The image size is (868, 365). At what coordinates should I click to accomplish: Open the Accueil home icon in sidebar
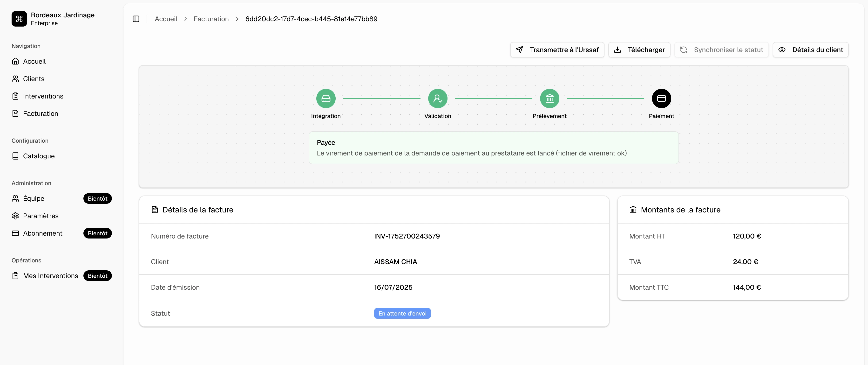pos(15,61)
